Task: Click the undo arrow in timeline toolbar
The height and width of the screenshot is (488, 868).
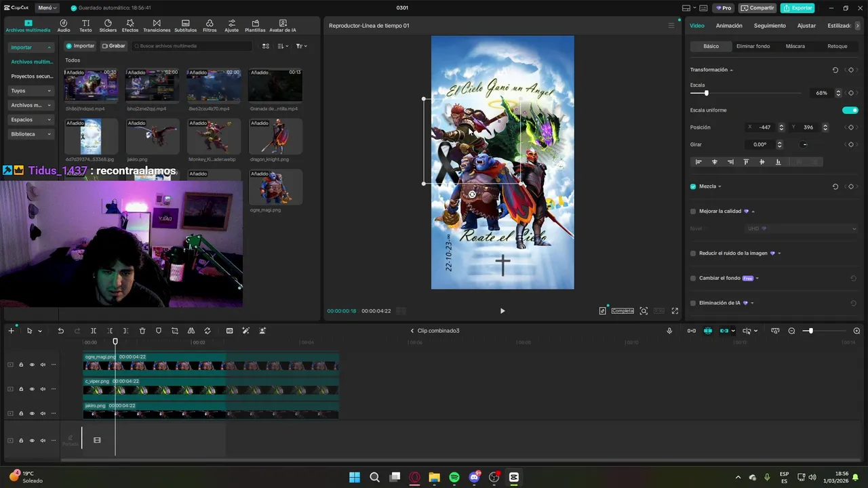Action: pyautogui.click(x=60, y=331)
